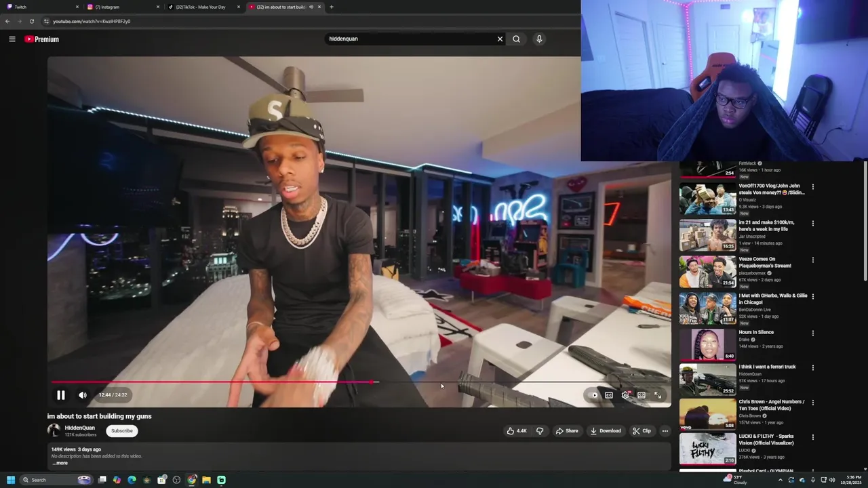868x488 pixels.
Task: Open options menu for ferrari truck video
Action: tap(813, 368)
